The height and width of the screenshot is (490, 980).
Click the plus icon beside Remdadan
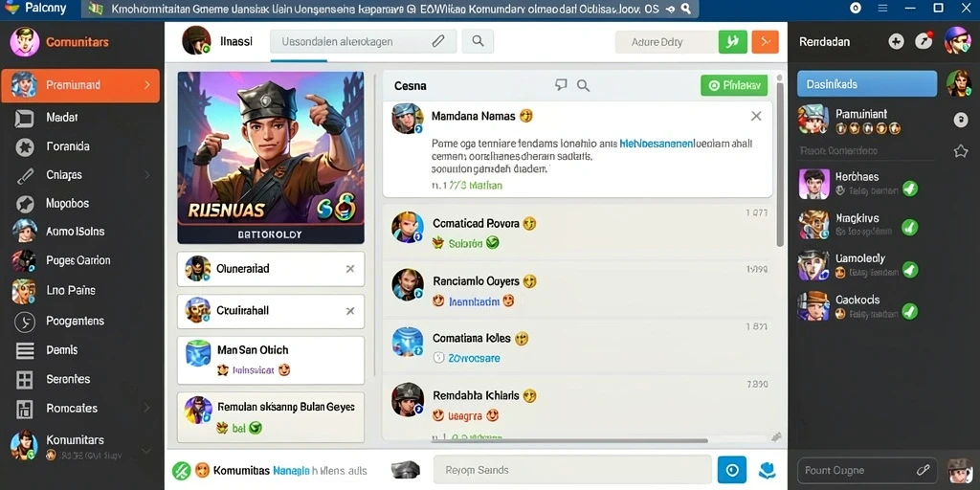[896, 42]
